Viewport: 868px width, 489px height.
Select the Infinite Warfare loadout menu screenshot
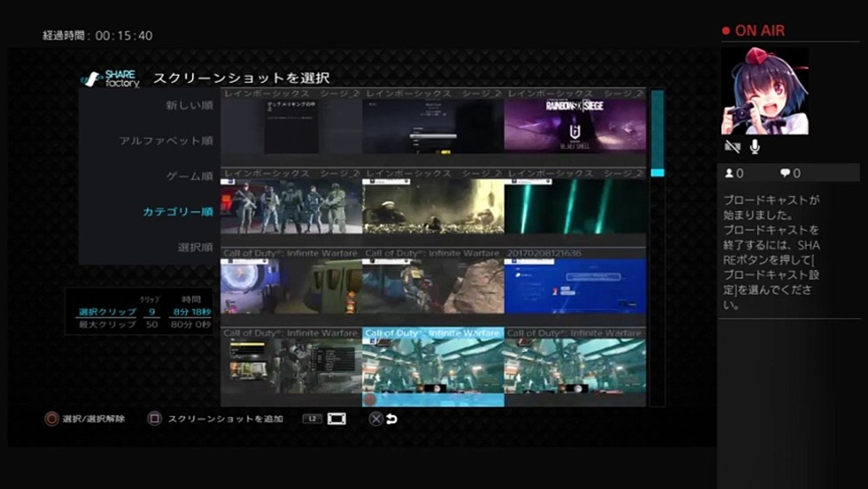click(x=291, y=367)
